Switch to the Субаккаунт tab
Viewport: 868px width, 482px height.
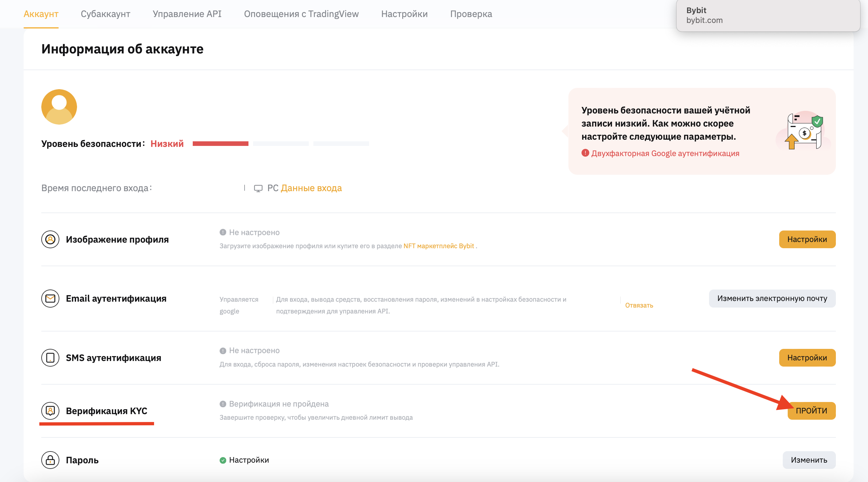pyautogui.click(x=106, y=14)
